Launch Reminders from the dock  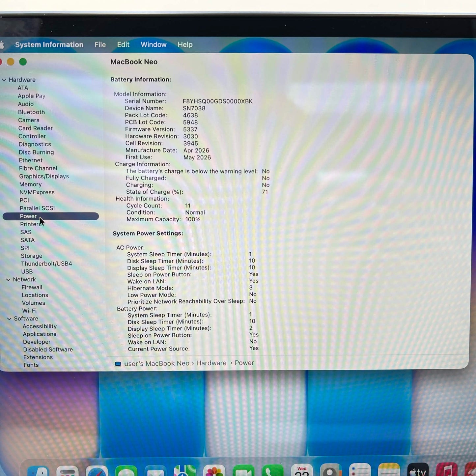tap(360, 470)
